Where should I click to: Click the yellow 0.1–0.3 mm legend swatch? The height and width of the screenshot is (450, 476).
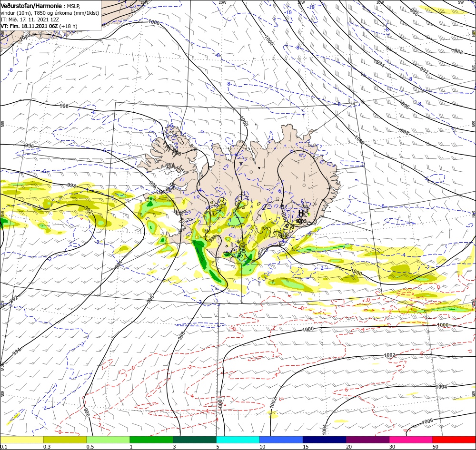point(21,440)
